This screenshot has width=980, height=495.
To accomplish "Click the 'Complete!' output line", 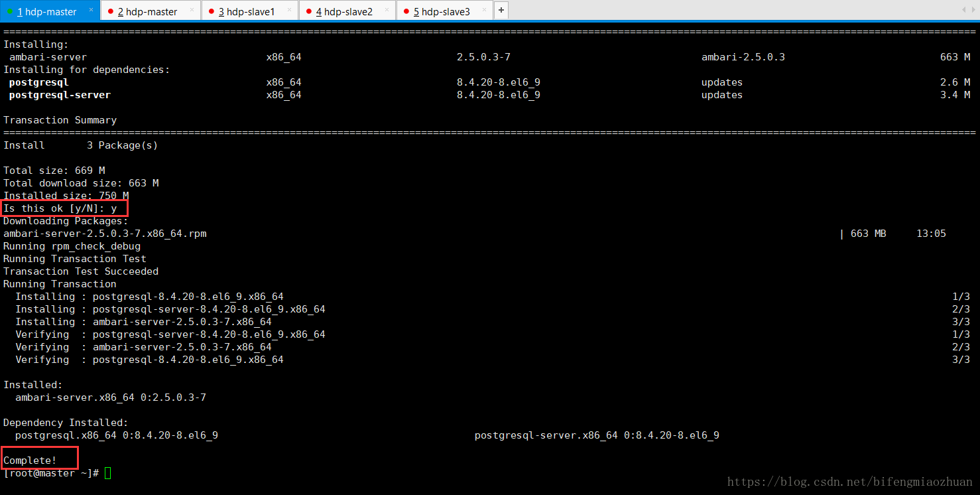I will coord(31,460).
